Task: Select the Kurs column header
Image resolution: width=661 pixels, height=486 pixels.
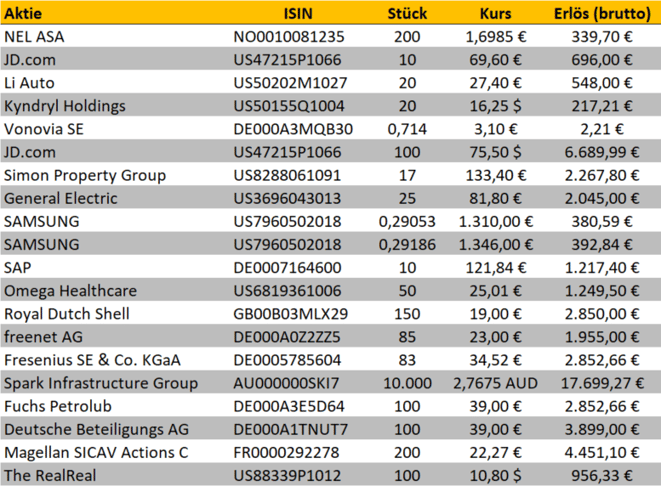Action: 495,13
